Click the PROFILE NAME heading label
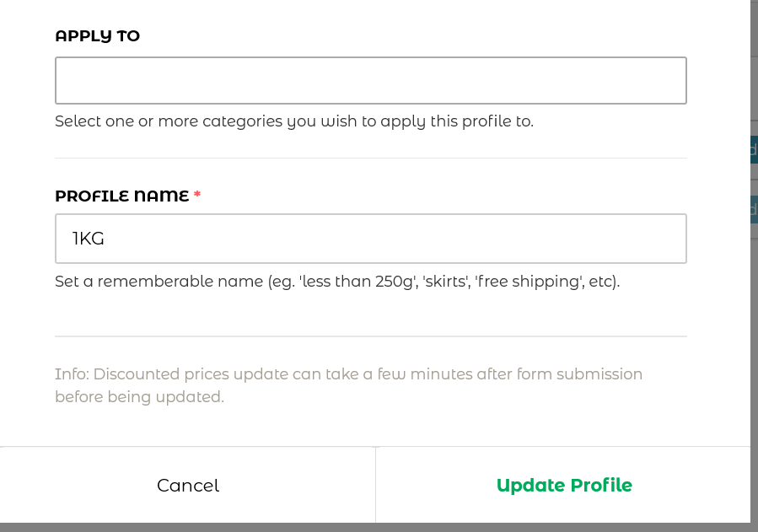 (x=122, y=196)
